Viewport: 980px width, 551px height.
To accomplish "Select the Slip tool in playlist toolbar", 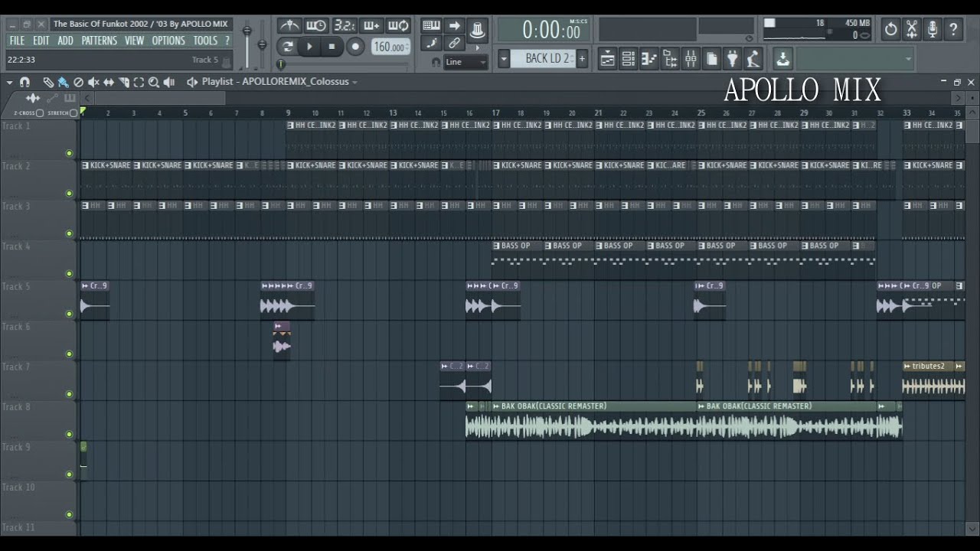I will pos(109,82).
